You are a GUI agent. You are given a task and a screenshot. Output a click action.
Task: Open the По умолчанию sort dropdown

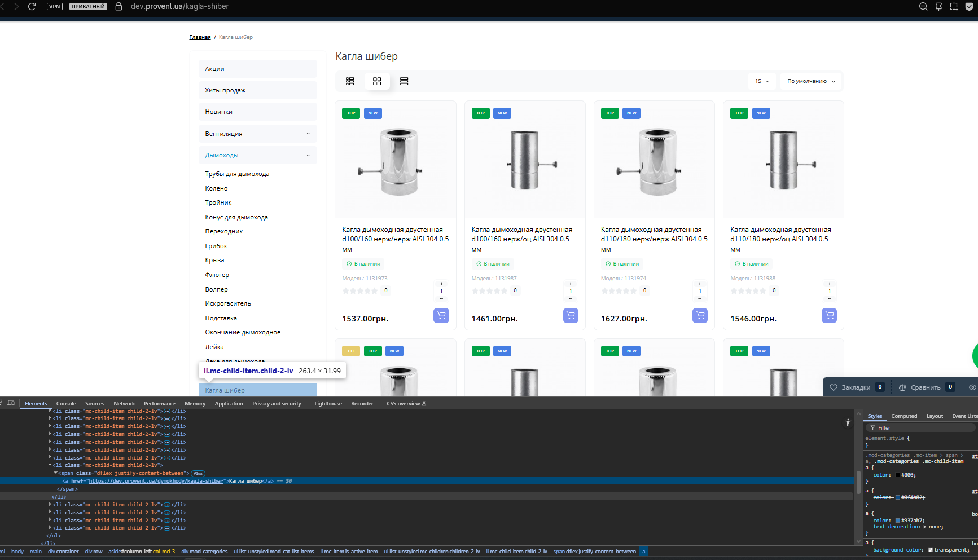[811, 81]
